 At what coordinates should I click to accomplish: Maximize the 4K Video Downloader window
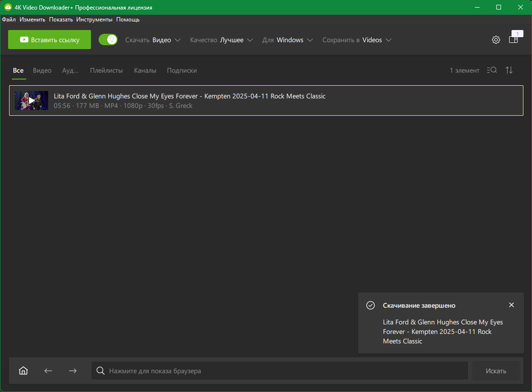click(498, 7)
